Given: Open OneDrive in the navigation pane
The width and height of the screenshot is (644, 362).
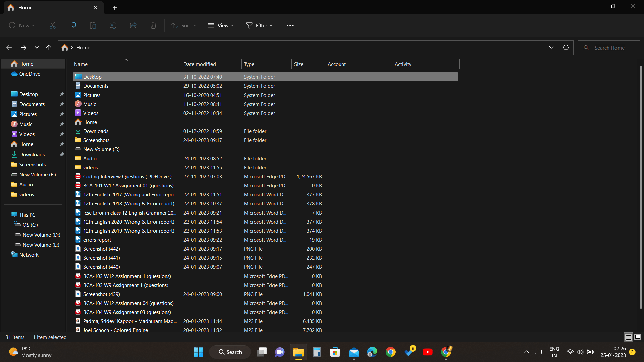Looking at the screenshot, I should click(x=30, y=74).
